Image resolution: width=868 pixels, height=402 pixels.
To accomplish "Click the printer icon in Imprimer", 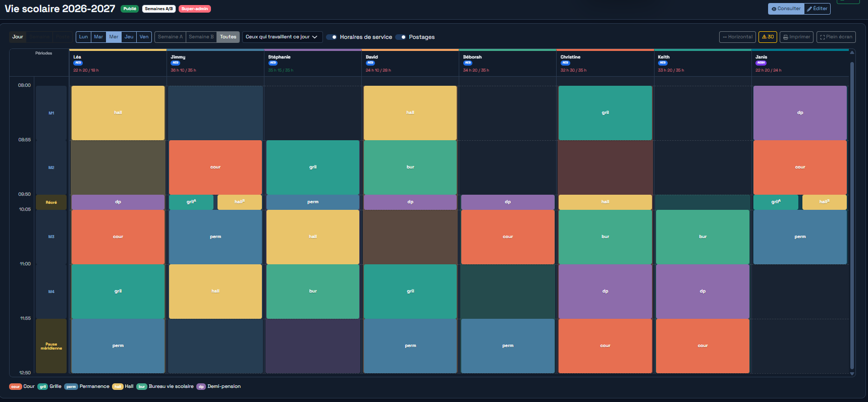I will (x=786, y=37).
